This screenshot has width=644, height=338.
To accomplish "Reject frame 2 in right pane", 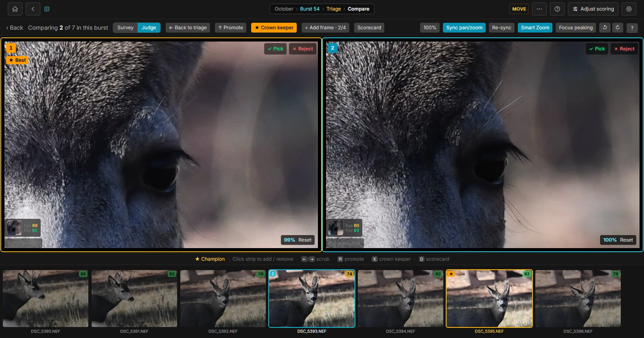I will (x=624, y=49).
